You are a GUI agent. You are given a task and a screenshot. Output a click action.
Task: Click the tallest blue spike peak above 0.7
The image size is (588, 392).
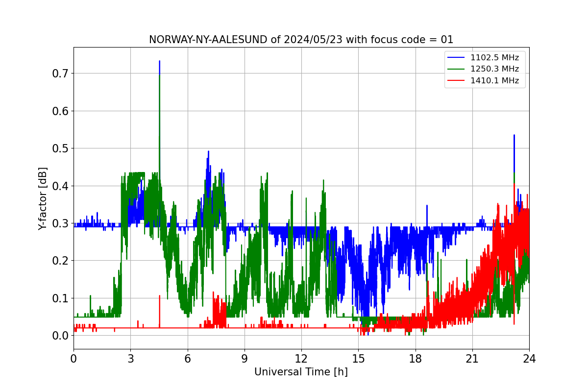coord(159,62)
